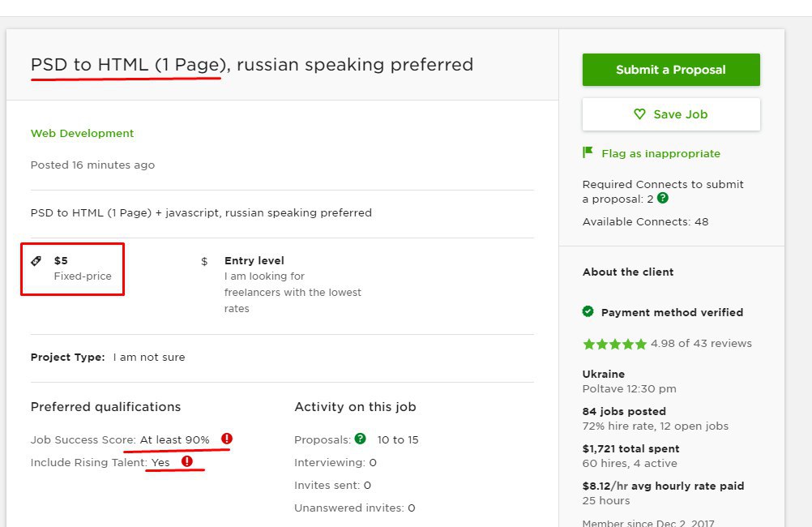Click the 'Ukraine' client location
This screenshot has width=812, height=527.
[603, 374]
